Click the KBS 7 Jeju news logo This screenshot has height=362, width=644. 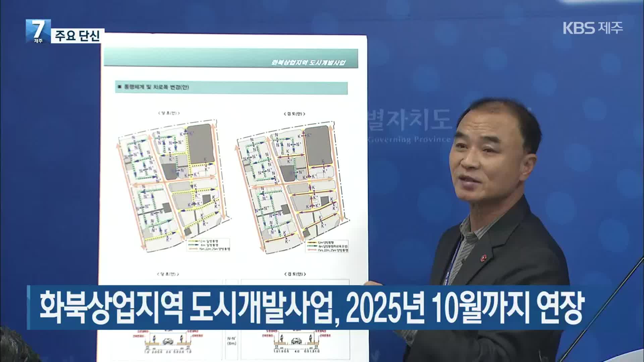click(38, 31)
